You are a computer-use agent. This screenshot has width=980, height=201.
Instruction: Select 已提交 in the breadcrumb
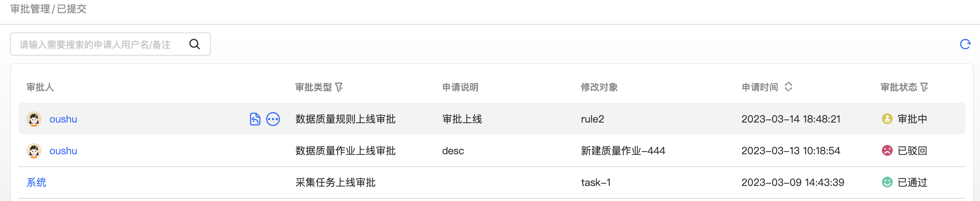tap(72, 9)
